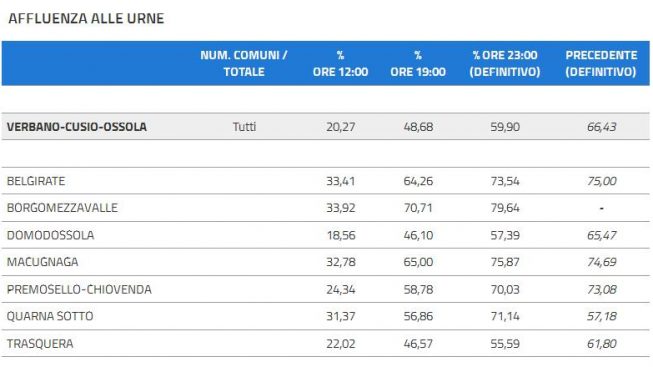Click the 59,90 definitive turnout value
This screenshot has height=367, width=653.
coord(505,127)
